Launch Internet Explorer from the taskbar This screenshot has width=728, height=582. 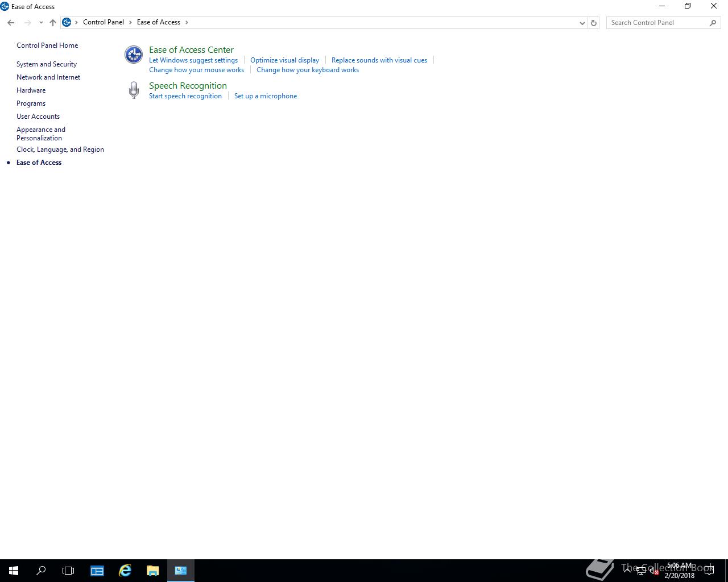coord(125,571)
